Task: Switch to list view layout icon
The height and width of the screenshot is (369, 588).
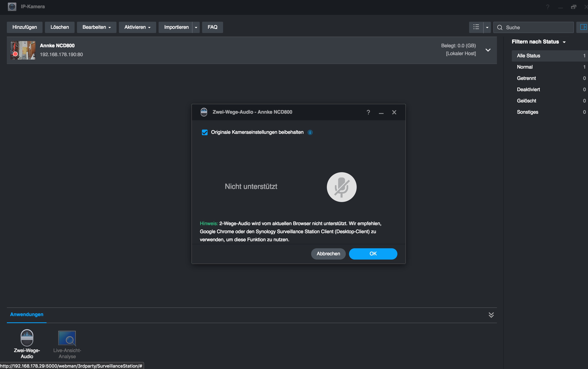Action: [476, 27]
